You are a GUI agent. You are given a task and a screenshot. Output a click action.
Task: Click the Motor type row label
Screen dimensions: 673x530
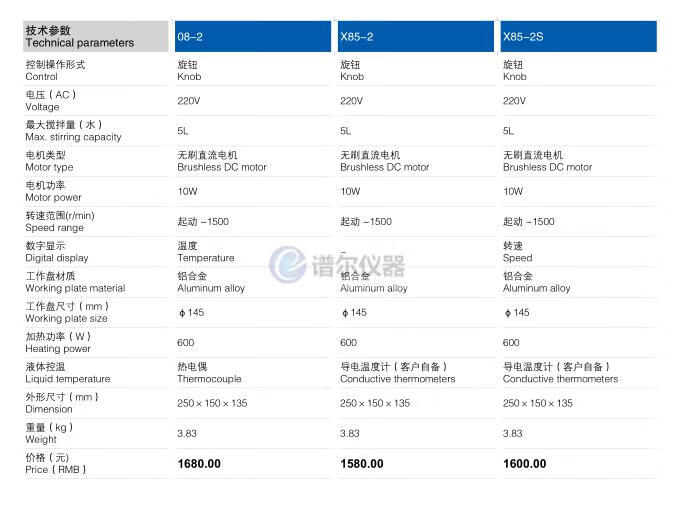(49, 161)
